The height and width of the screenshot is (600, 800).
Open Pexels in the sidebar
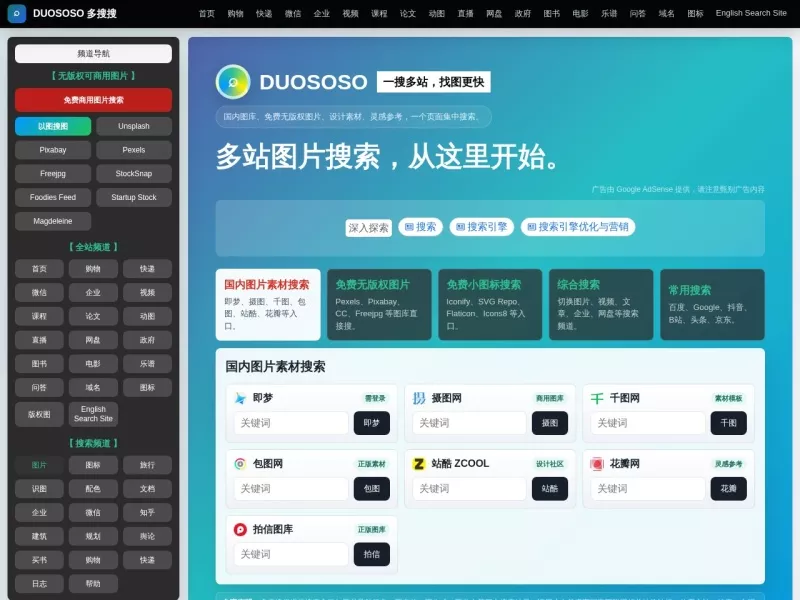click(x=134, y=150)
